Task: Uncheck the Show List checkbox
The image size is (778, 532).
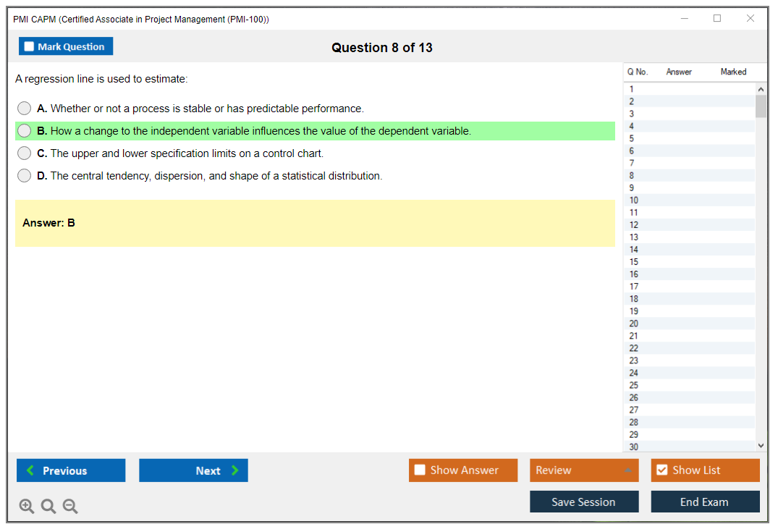Action: [662, 470]
